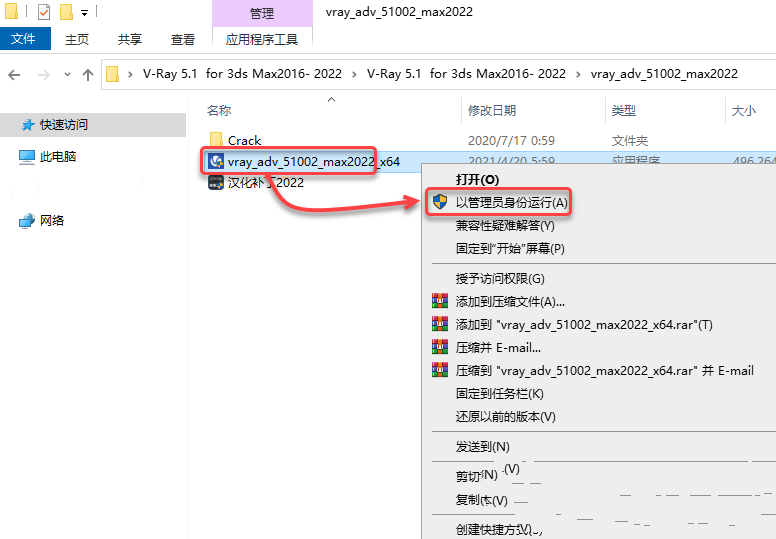
Task: Navigate to vray_adv_51002_max2022 breadcrumb segment
Action: [664, 74]
